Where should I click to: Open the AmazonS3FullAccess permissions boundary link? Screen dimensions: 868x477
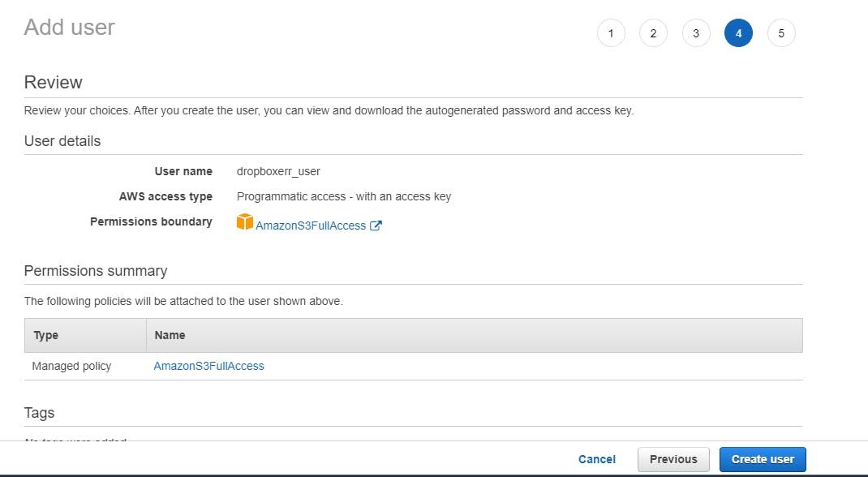coord(312,226)
